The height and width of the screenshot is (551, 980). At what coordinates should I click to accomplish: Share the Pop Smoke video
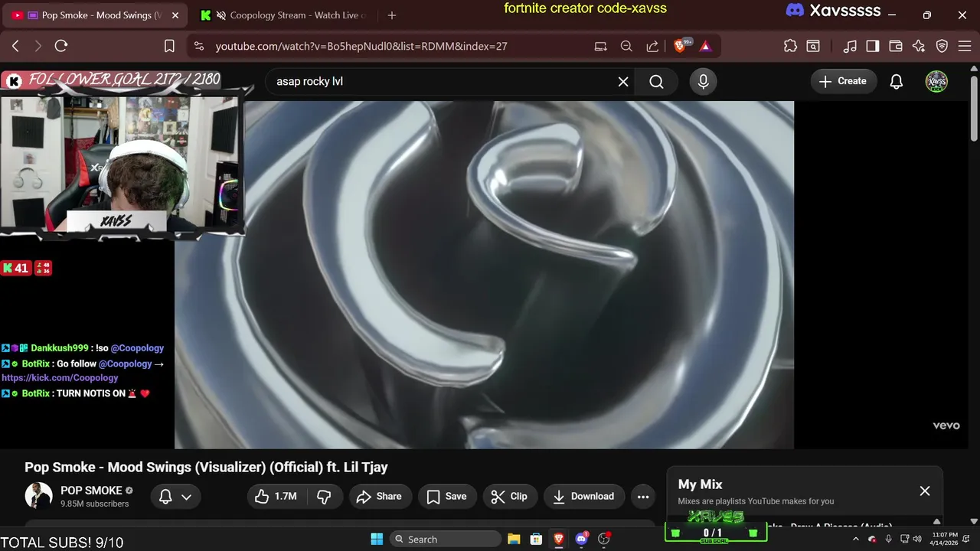(380, 497)
